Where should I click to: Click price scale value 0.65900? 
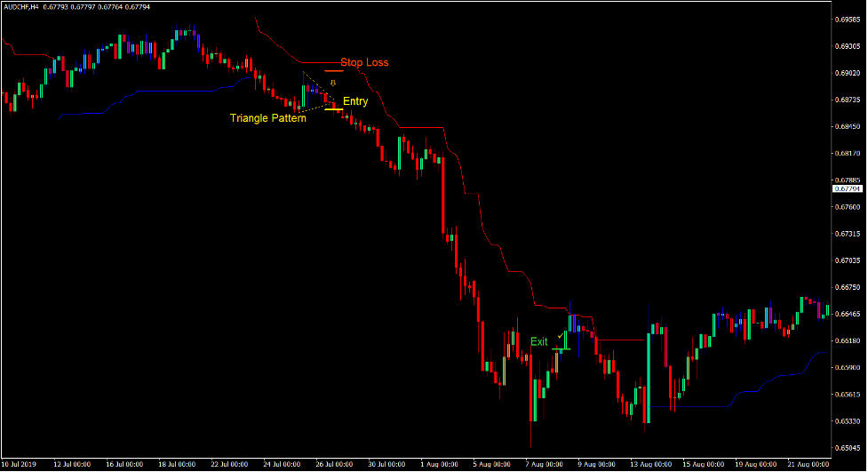point(848,368)
